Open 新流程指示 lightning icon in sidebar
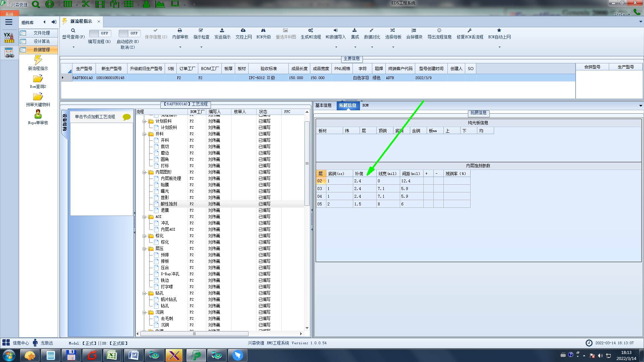The height and width of the screenshot is (362, 644). click(38, 60)
